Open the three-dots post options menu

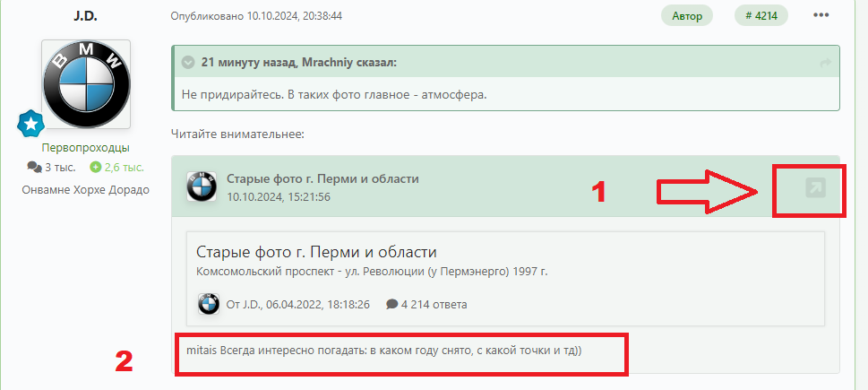click(821, 15)
